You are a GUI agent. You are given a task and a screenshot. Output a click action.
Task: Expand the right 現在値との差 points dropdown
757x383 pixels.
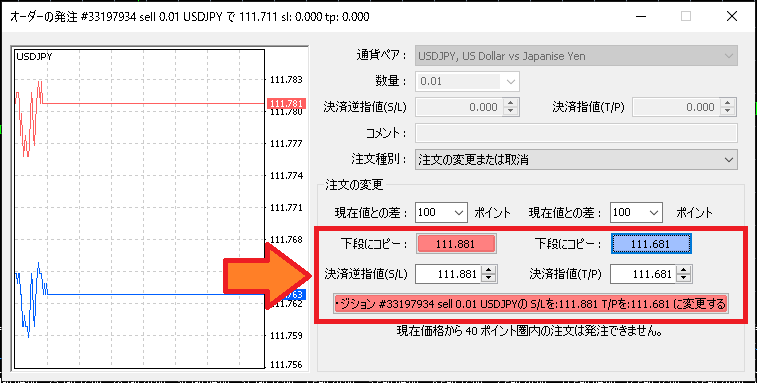point(636,212)
